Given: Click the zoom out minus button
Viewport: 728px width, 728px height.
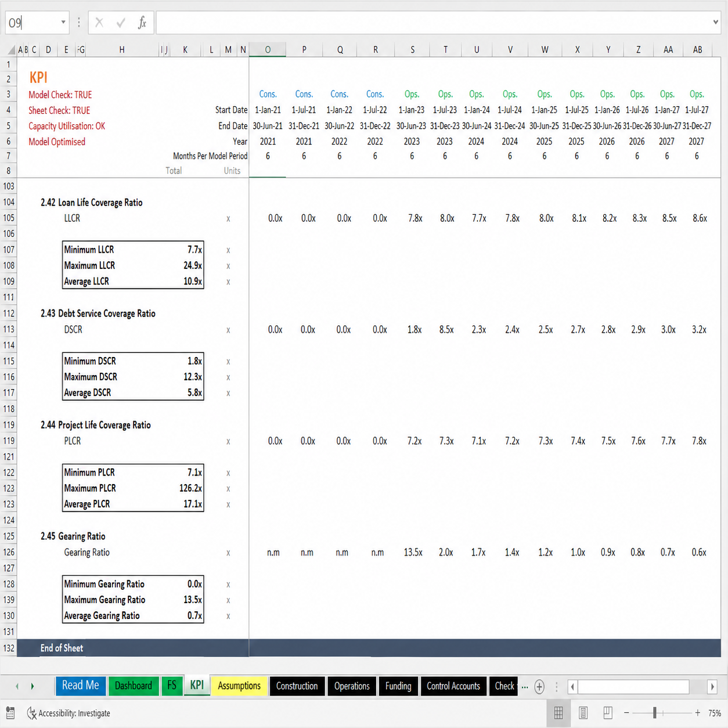Looking at the screenshot, I should tap(626, 713).
